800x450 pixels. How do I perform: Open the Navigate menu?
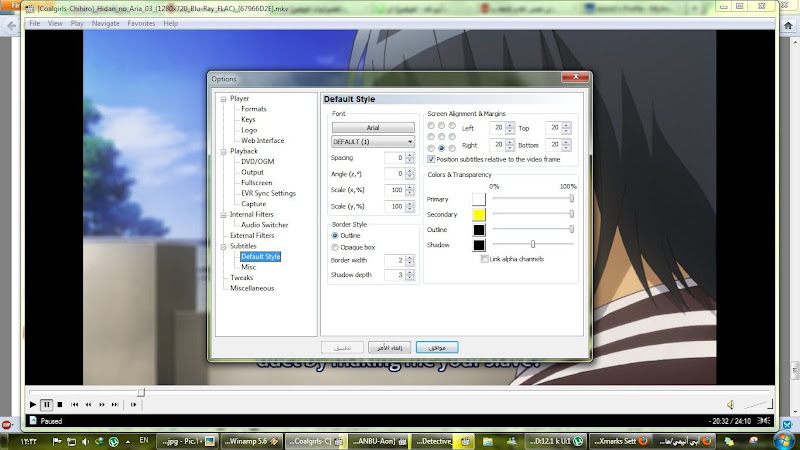(106, 23)
